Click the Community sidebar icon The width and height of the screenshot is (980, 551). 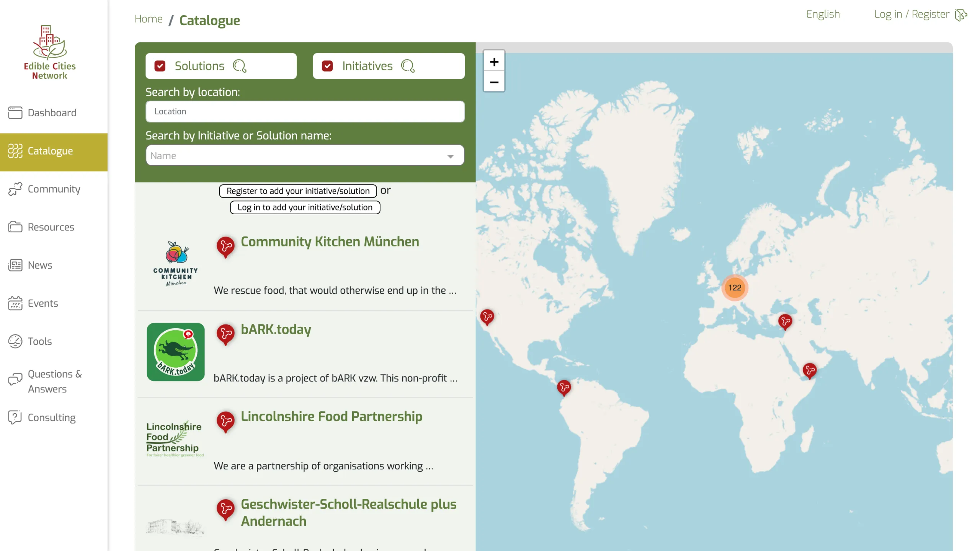tap(15, 189)
